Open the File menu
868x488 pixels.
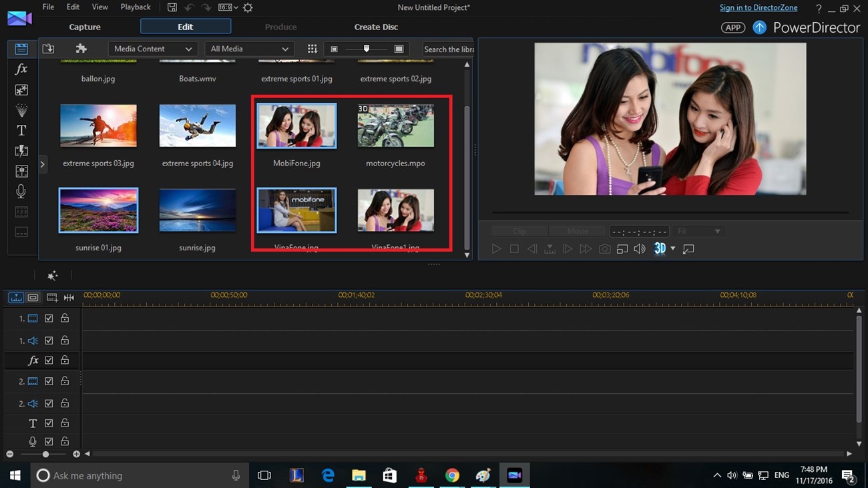pos(48,7)
